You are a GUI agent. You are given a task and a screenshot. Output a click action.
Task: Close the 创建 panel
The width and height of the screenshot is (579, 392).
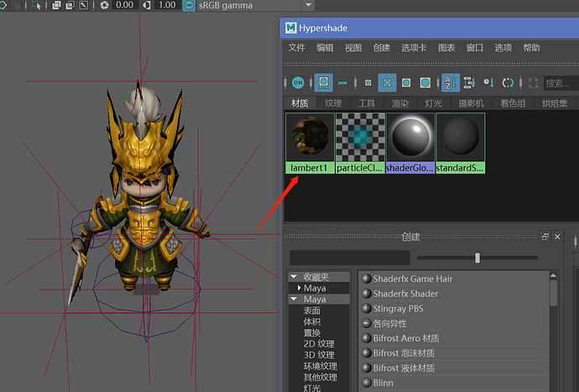557,237
